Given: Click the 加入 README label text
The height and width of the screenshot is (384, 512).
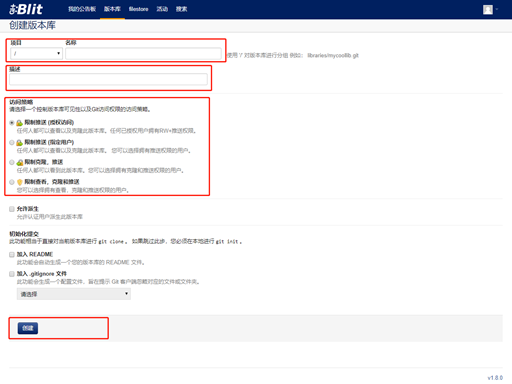Looking at the screenshot, I should click(x=35, y=254).
